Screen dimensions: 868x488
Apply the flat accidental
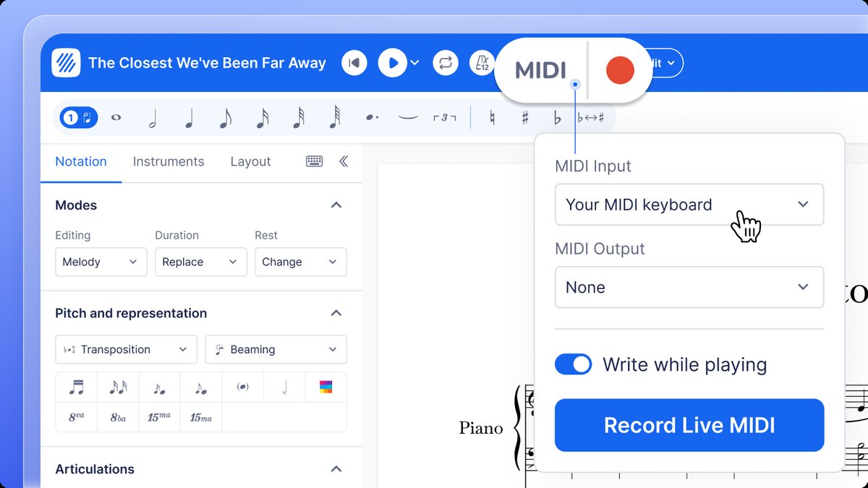coord(557,118)
